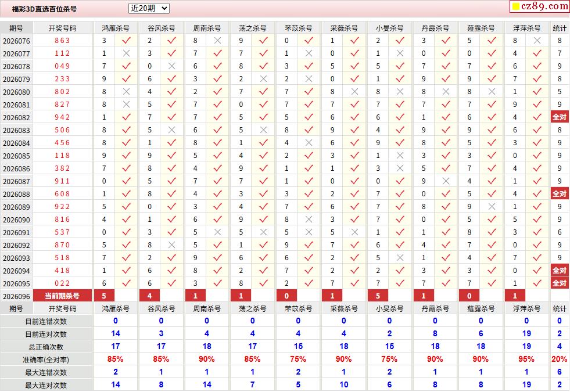570x392 pixels.
Task: Click the red 当前期杀号 label
Action: pos(62,296)
